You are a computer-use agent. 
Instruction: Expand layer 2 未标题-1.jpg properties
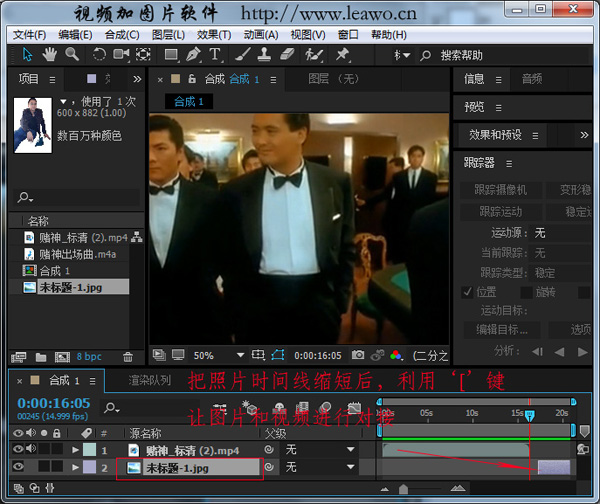(x=75, y=467)
